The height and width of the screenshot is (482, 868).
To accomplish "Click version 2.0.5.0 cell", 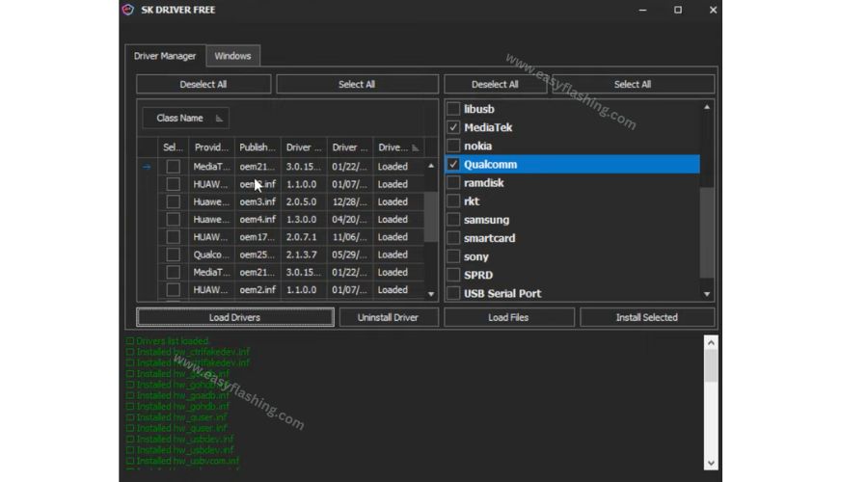I will (304, 201).
